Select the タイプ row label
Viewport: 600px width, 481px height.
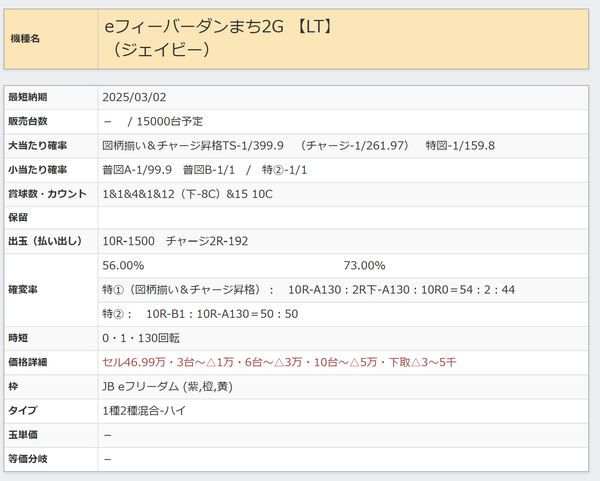point(23,411)
